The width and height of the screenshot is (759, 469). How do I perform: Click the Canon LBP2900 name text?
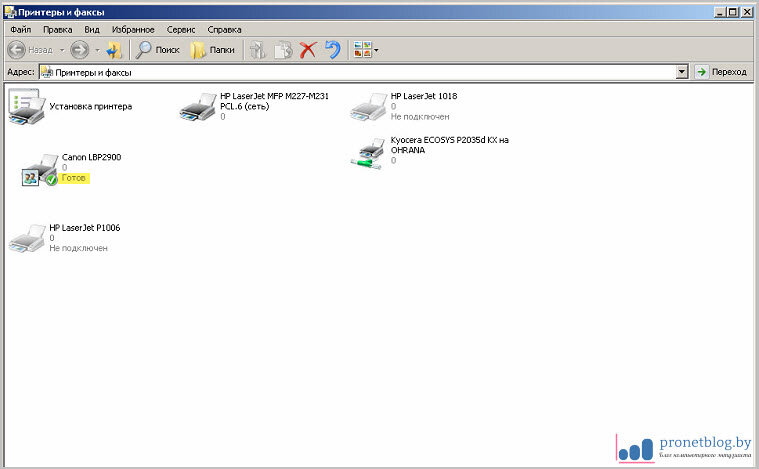click(91, 157)
